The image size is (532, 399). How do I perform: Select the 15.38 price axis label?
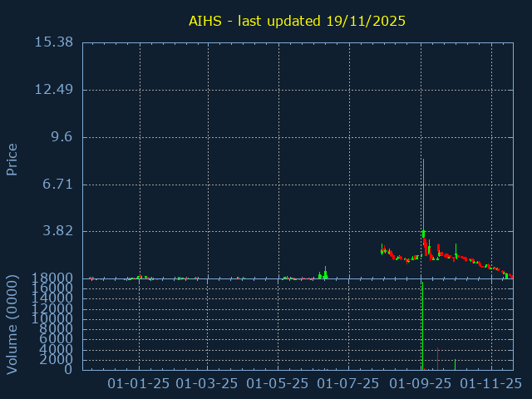click(x=55, y=42)
